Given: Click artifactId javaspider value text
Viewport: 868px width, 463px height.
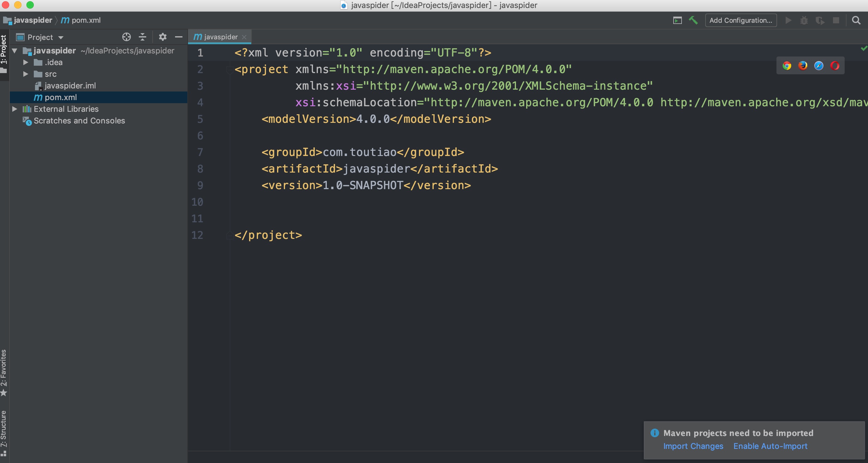Looking at the screenshot, I should point(376,169).
